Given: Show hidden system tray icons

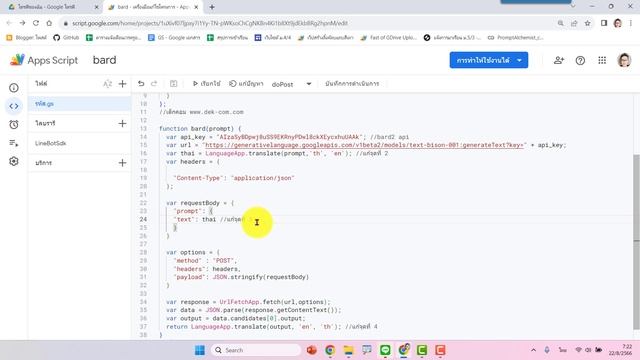Looking at the screenshot, I should click(533, 350).
